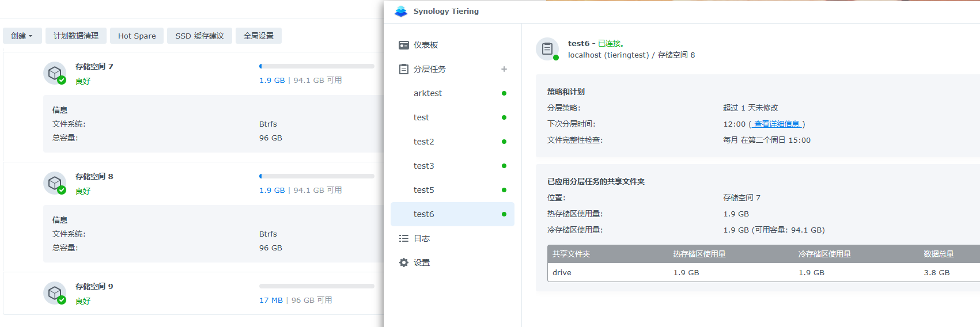
Task: Click the 查看详细信息 link
Action: (777, 124)
